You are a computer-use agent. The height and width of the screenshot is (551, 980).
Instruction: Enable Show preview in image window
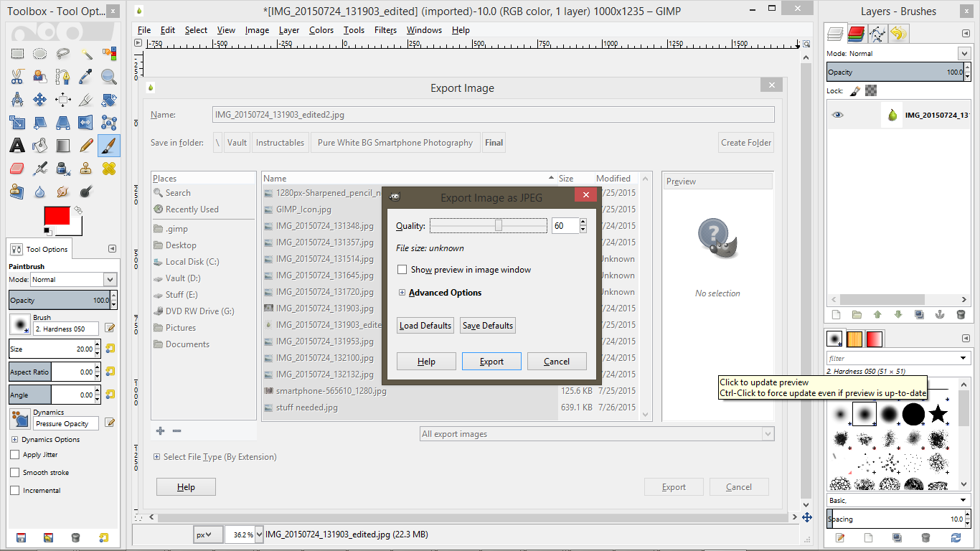(402, 269)
